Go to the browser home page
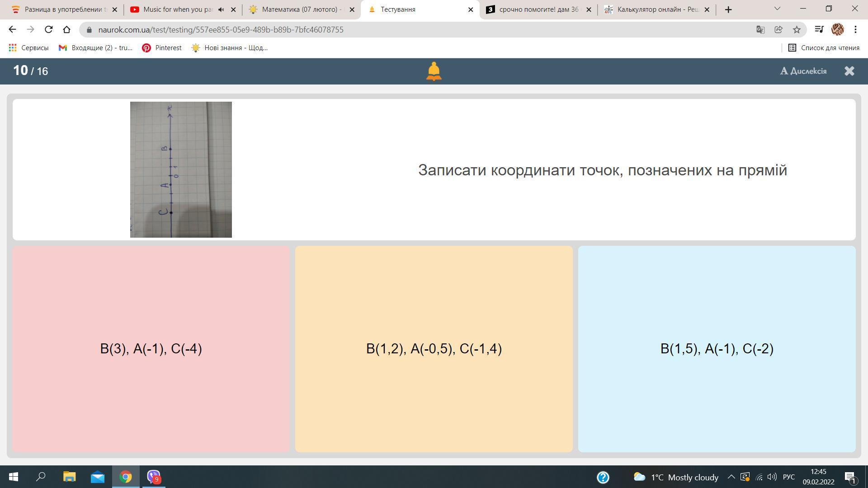Image resolution: width=868 pixels, height=488 pixels. click(66, 30)
